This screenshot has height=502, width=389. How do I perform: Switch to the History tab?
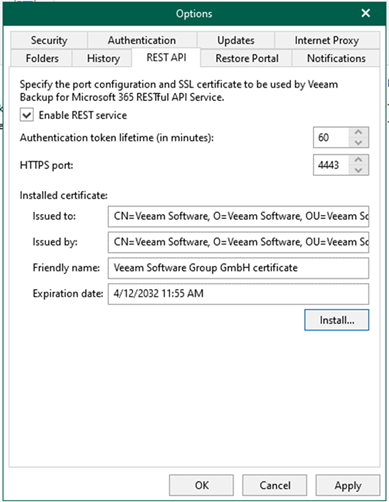click(103, 58)
